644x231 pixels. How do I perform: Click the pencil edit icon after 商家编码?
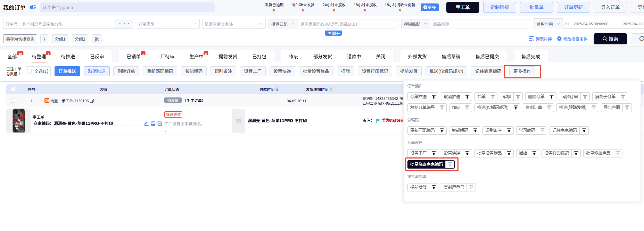click(146, 123)
